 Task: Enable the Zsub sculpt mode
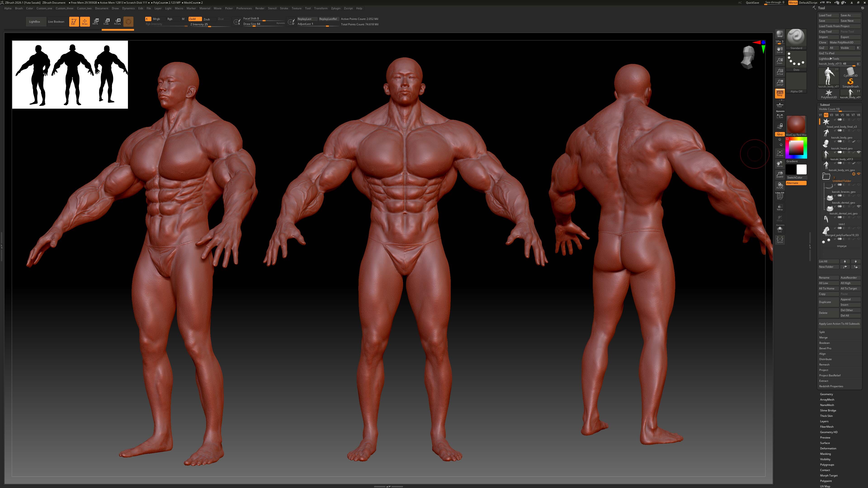click(207, 19)
